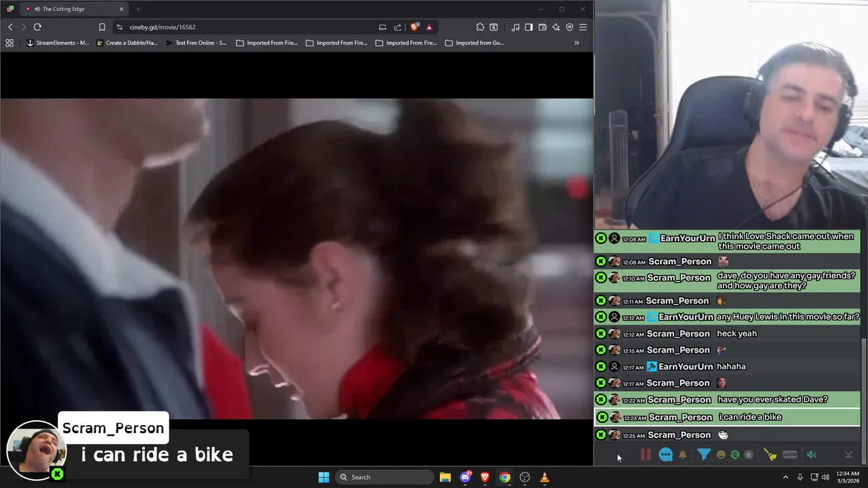The width and height of the screenshot is (868, 488).
Task: Close The Cutting Edge tab
Action: coord(121,9)
